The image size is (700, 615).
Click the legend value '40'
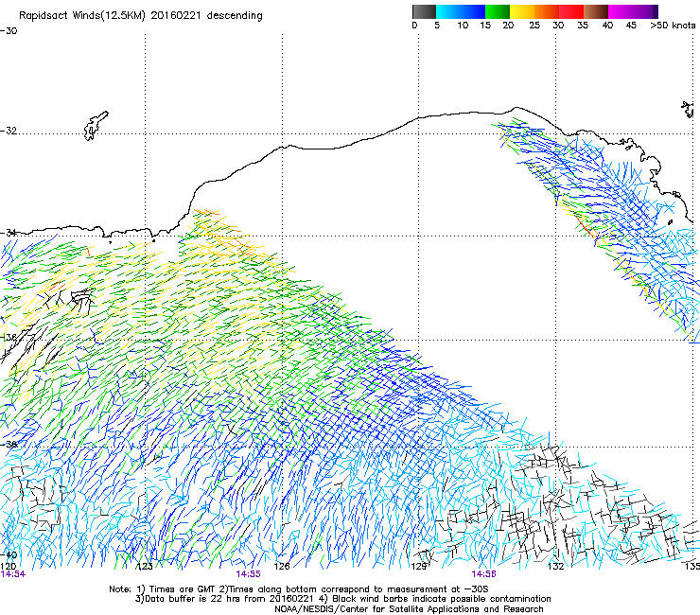coord(607,26)
